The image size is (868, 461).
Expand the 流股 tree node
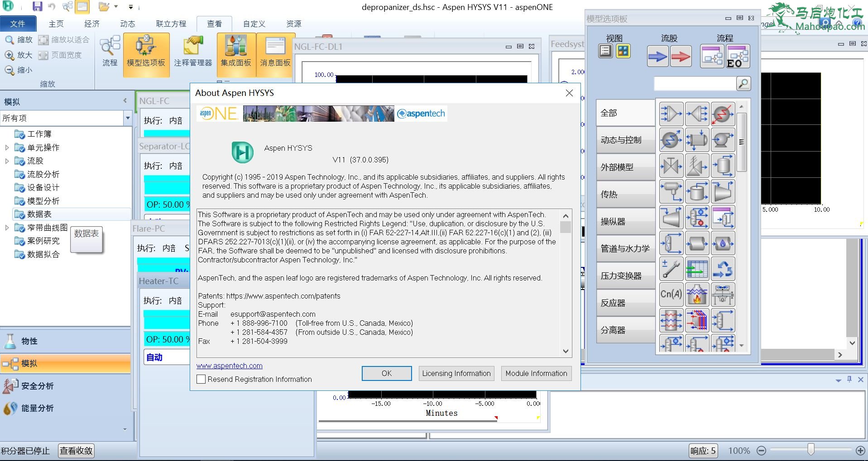[7, 161]
